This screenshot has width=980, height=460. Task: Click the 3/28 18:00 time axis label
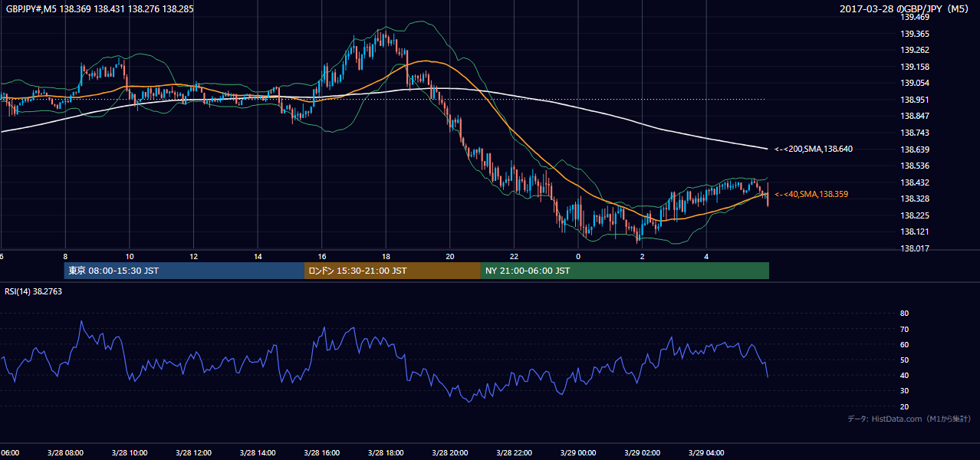(x=386, y=453)
